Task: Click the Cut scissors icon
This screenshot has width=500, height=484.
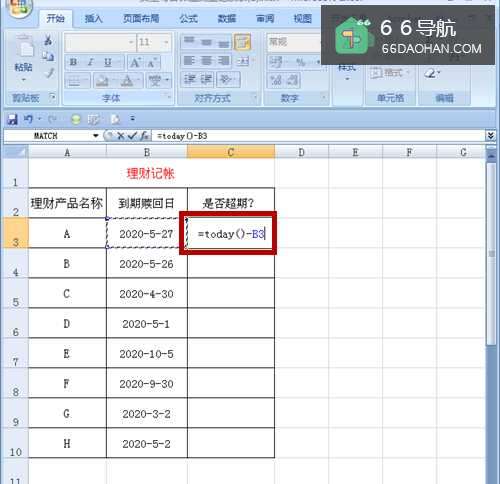Action: pos(48,41)
